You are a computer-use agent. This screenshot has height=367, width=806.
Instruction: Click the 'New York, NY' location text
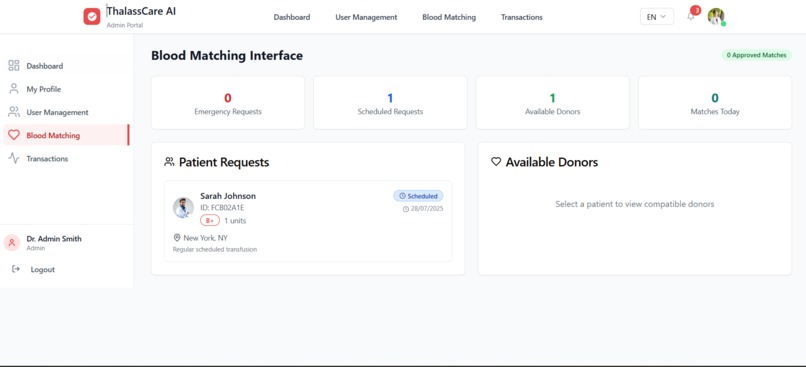[206, 238]
